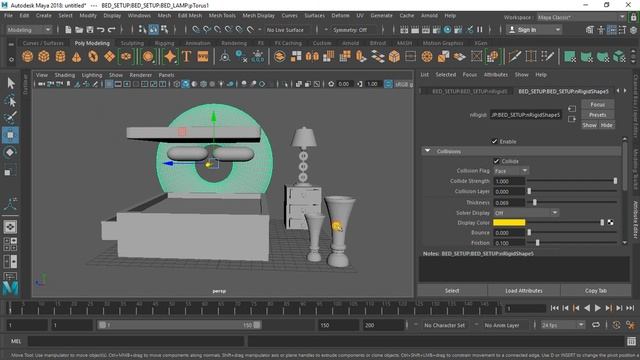This screenshot has width=640, height=360.
Task: Create a polygon sphere from shelf
Action: (x=27, y=56)
